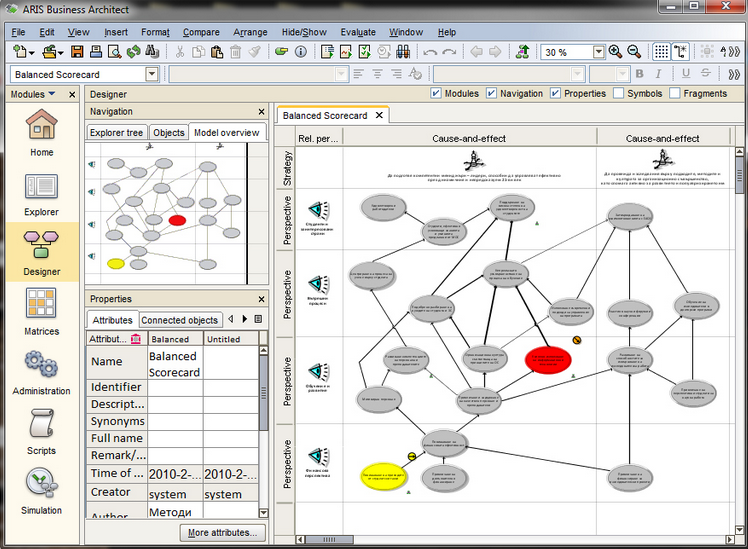Click the Zoom out magnifier icon
Image resolution: width=748 pixels, height=549 pixels.
[635, 52]
